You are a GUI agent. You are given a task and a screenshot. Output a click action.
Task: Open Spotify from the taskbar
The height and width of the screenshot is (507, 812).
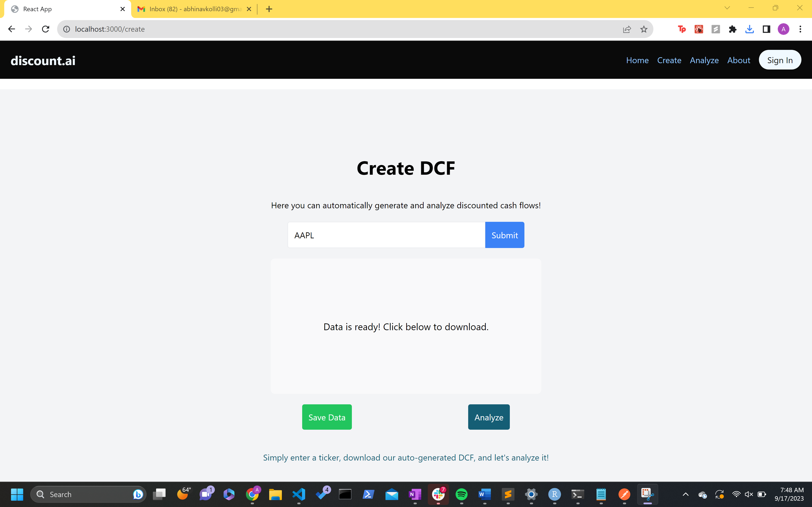point(461,494)
